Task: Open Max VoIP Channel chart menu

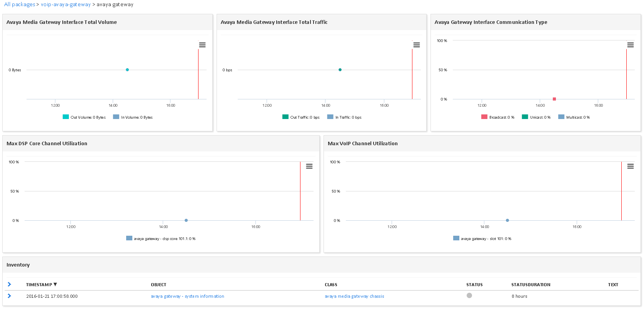Action: 630,166
